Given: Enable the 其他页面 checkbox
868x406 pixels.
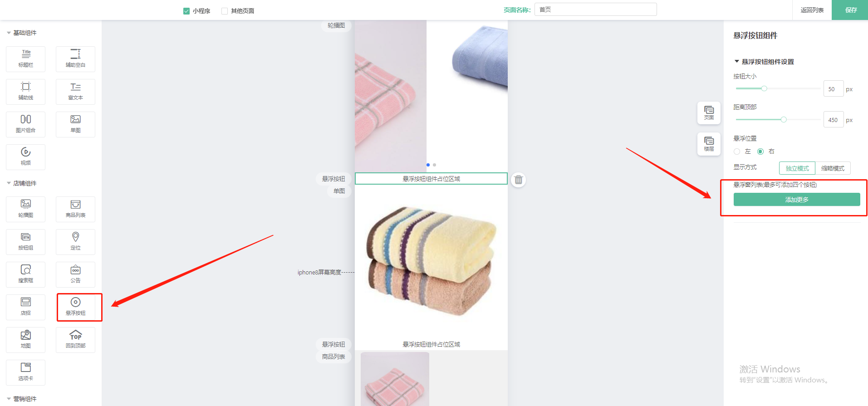Looking at the screenshot, I should (225, 11).
